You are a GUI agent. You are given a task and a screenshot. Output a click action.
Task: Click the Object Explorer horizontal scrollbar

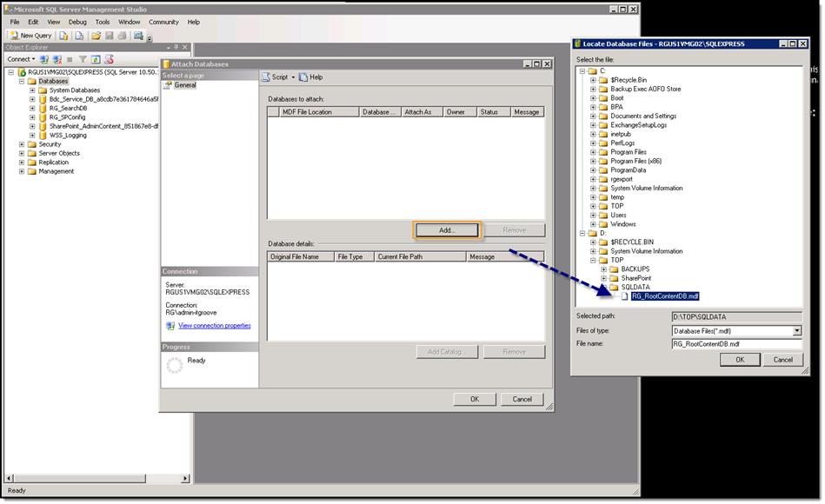[x=80, y=478]
